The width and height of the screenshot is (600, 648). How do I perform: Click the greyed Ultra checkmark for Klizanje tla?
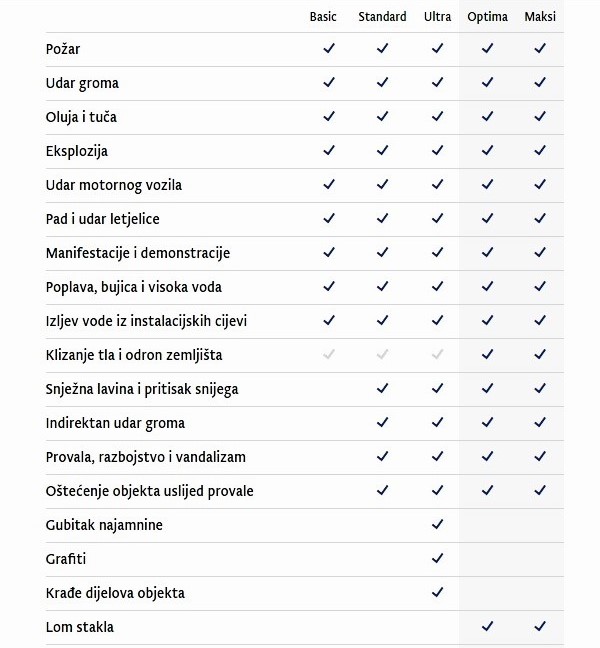(437, 354)
